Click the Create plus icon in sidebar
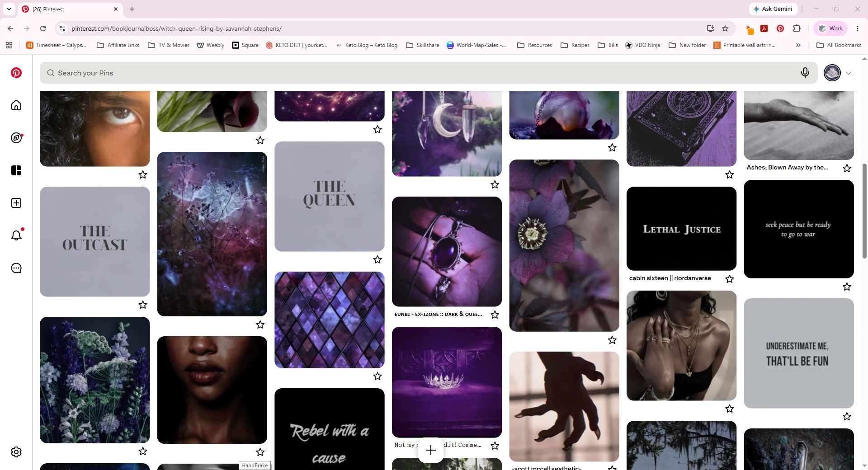 point(16,203)
